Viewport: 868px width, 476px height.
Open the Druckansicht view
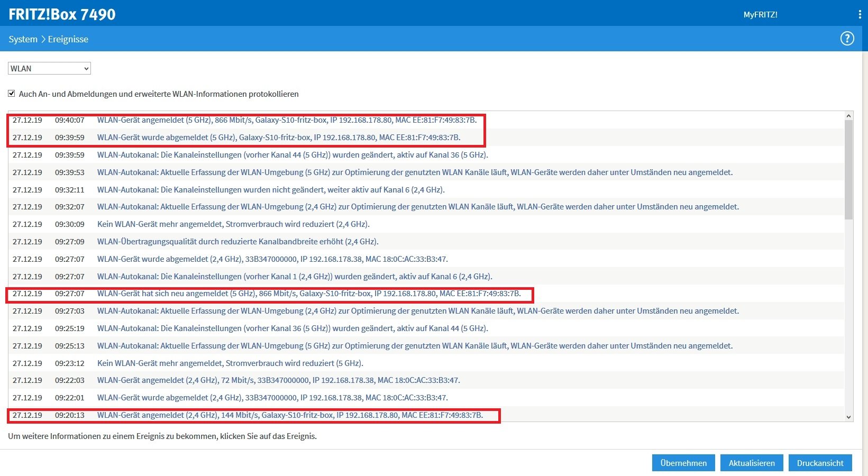[820, 463]
